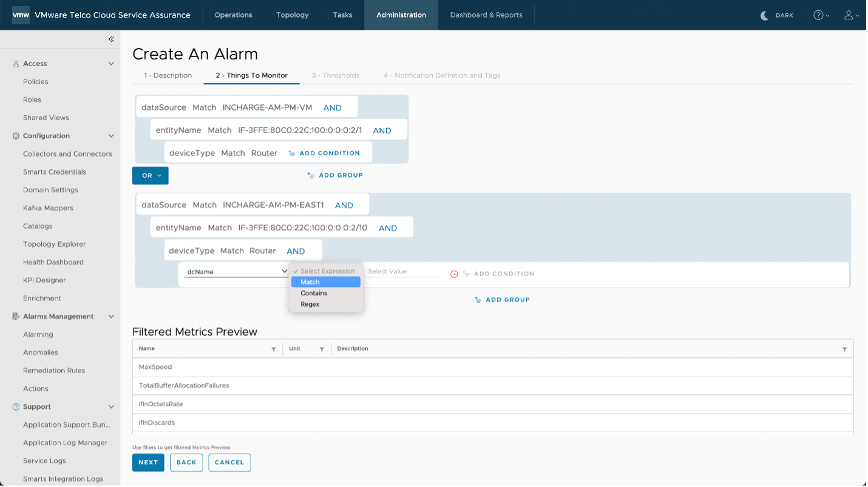Image resolution: width=868 pixels, height=487 pixels.
Task: Click AND after entityName ending 2/1
Action: 382,130
